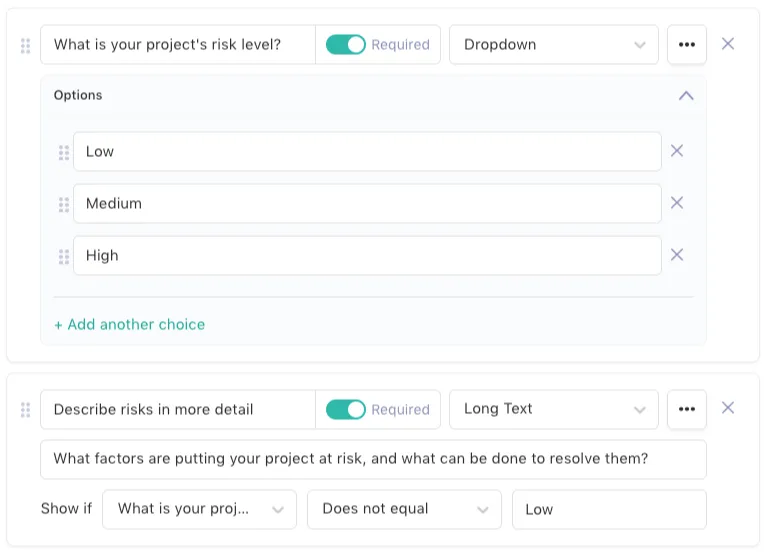Remove the 'Low' option with its X icon
The width and height of the screenshot is (766, 555).
(677, 151)
